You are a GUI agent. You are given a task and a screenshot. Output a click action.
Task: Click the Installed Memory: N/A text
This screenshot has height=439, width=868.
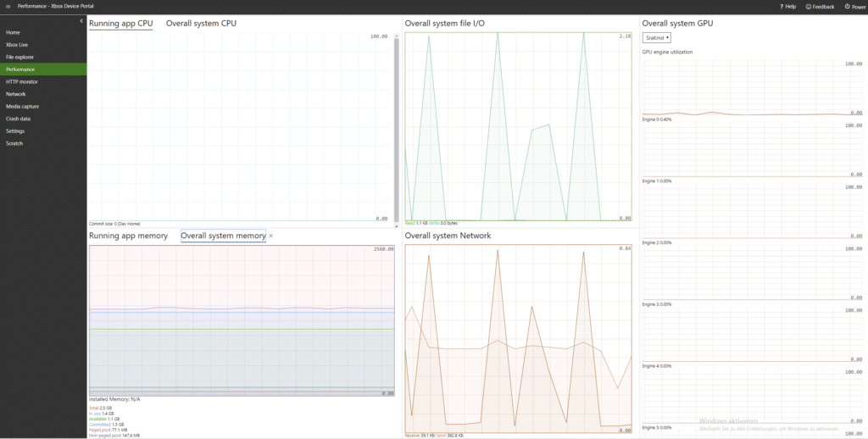pyautogui.click(x=114, y=399)
